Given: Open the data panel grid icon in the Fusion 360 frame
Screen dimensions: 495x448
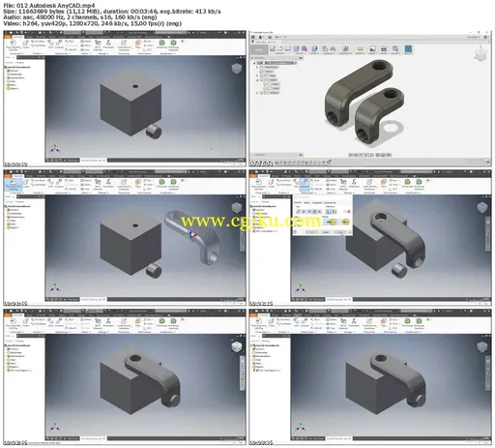Looking at the screenshot, I should 253,37.
